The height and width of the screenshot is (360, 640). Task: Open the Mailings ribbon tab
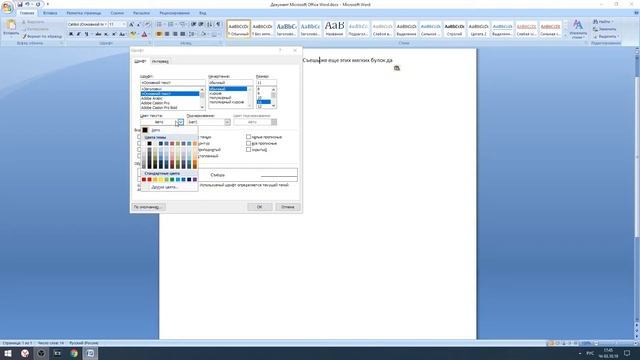click(x=141, y=13)
